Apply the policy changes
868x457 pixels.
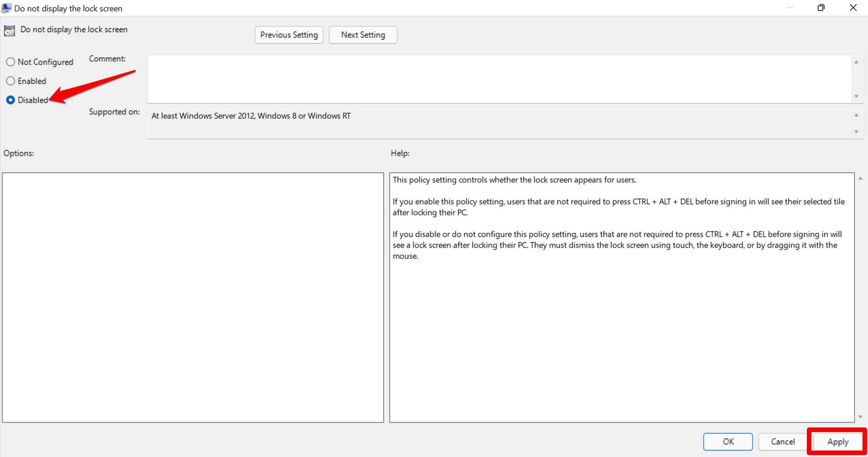838,442
